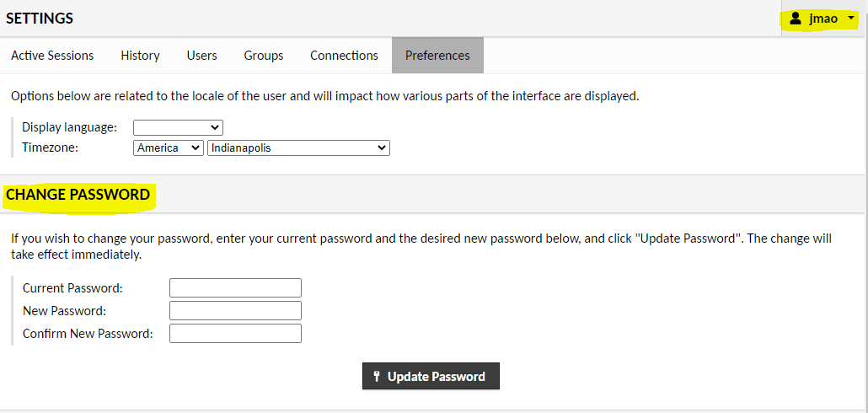
Task: Expand the America timezone region dropdown
Action: [169, 147]
